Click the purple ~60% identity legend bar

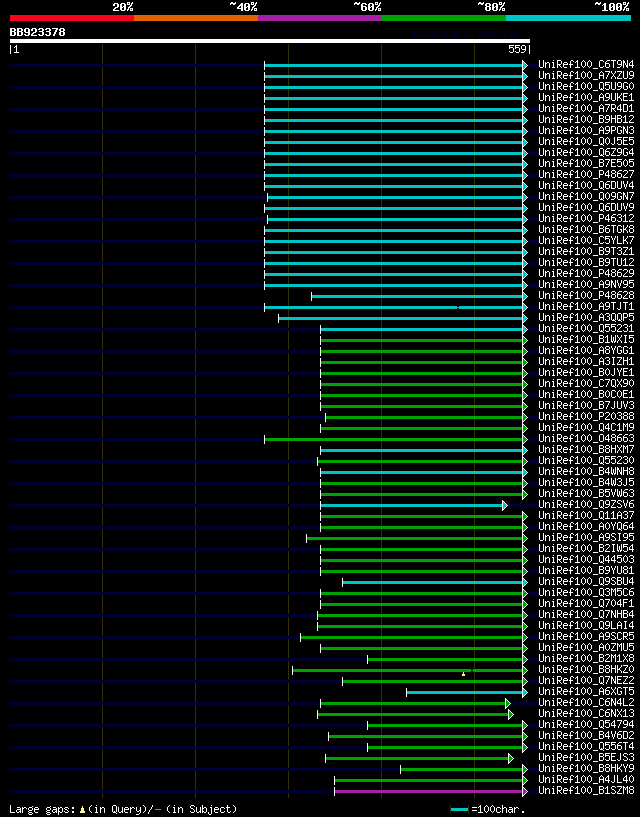320,18
